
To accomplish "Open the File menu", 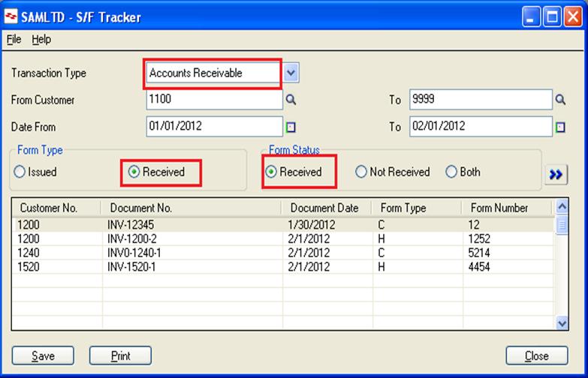I will click(14, 39).
